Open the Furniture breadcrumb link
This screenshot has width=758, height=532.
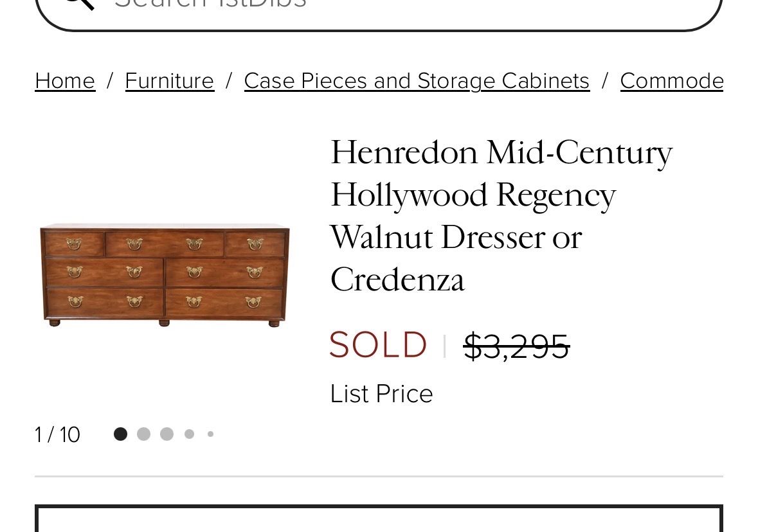(x=169, y=81)
